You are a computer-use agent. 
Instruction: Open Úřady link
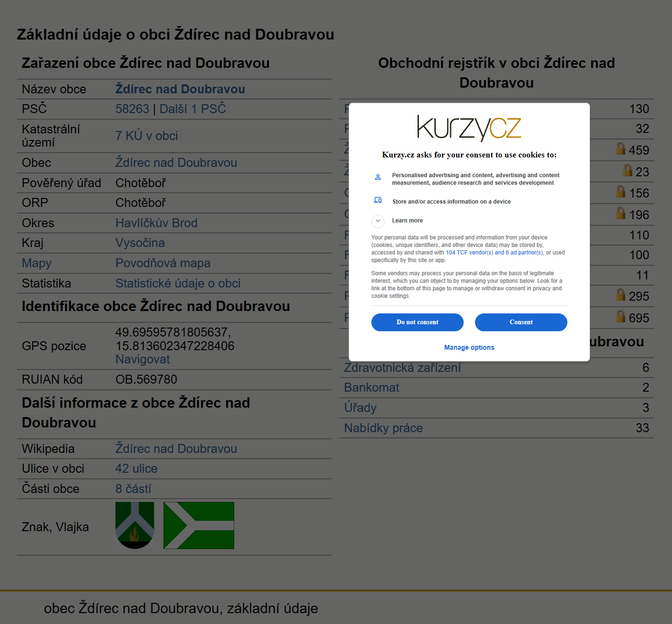point(361,408)
